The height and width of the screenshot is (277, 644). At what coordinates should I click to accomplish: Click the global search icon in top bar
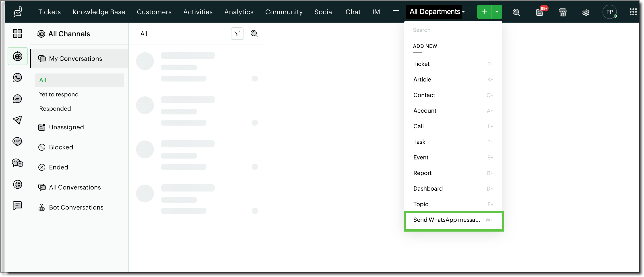point(516,12)
